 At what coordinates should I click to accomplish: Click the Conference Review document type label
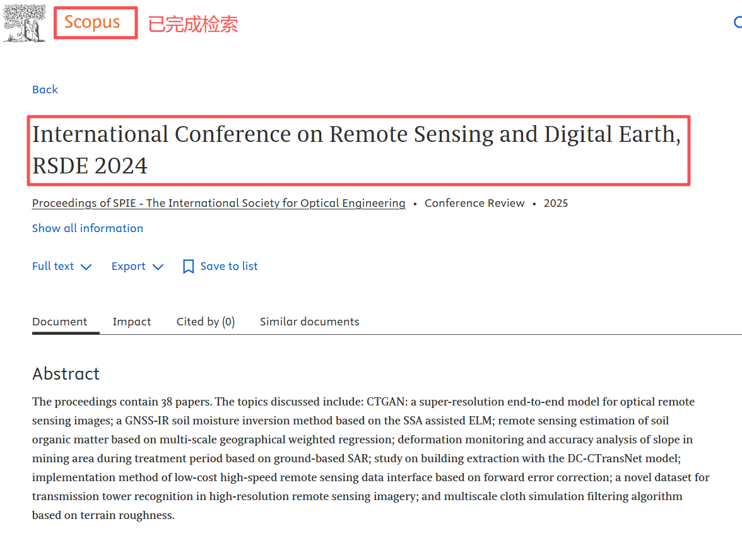(474, 203)
